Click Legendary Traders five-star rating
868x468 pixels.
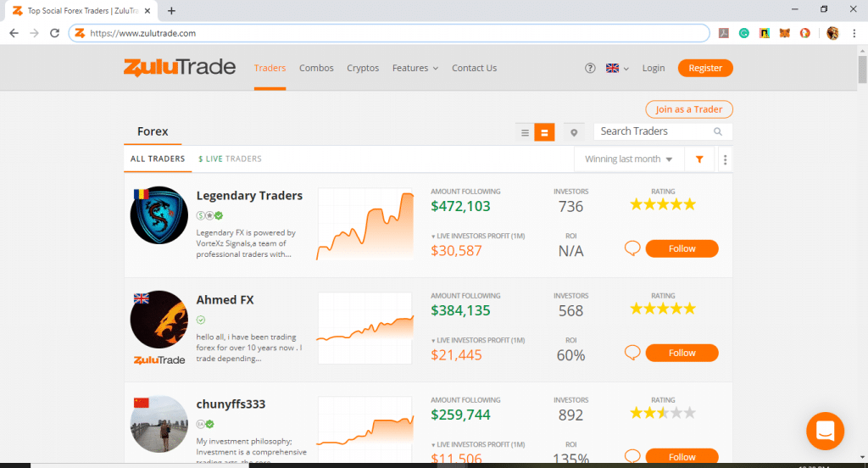point(663,204)
